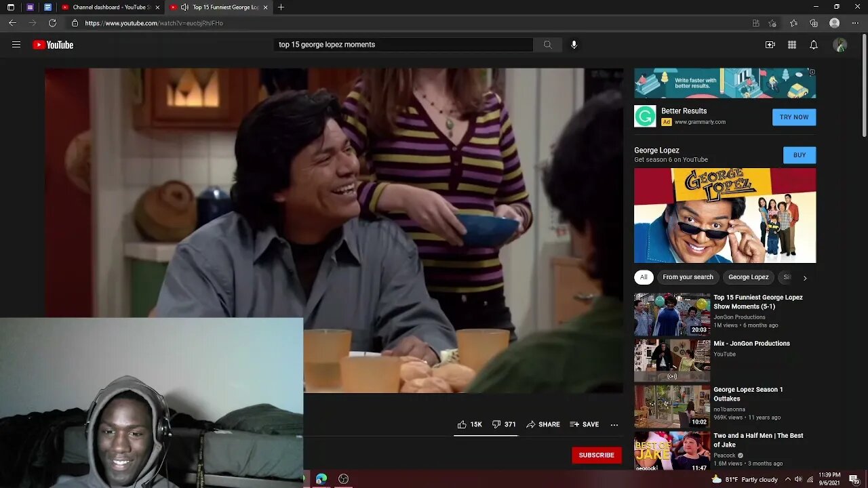This screenshot has height=488, width=868.
Task: Open the notifications bell
Action: tap(813, 45)
